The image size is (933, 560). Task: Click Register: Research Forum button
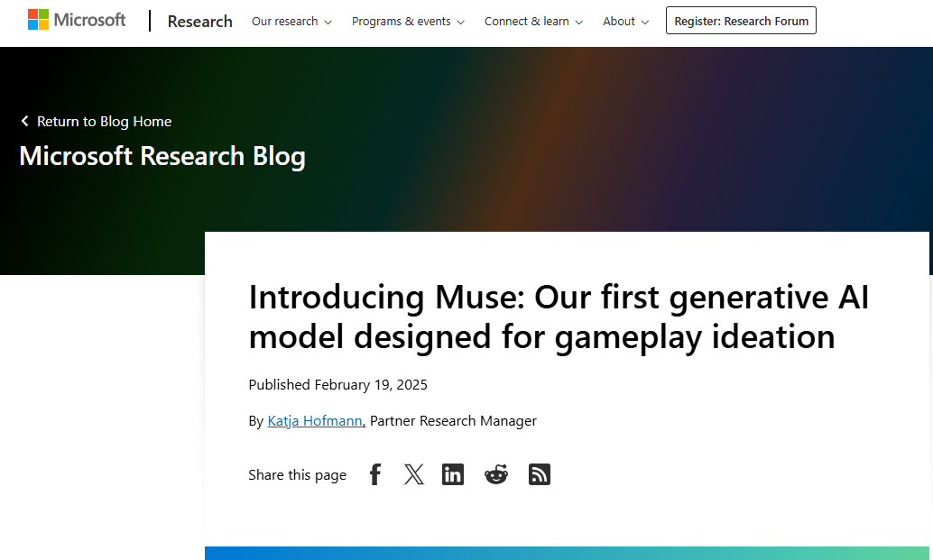741,20
